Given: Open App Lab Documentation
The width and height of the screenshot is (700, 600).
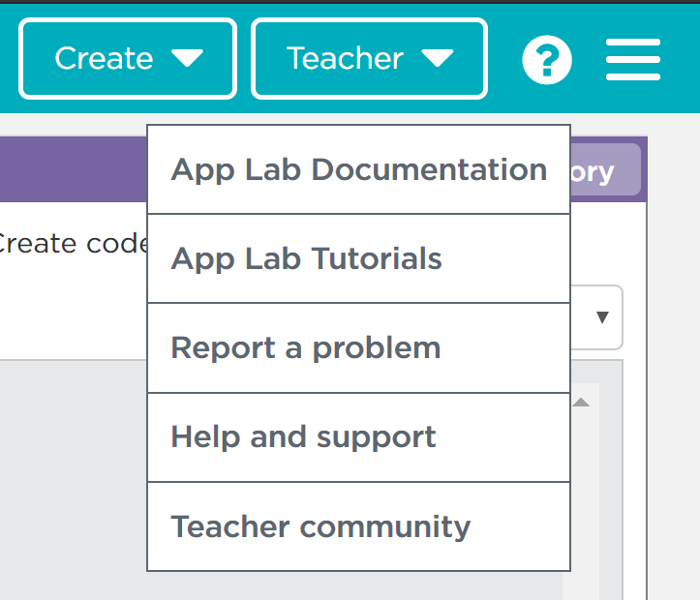Looking at the screenshot, I should 358,170.
